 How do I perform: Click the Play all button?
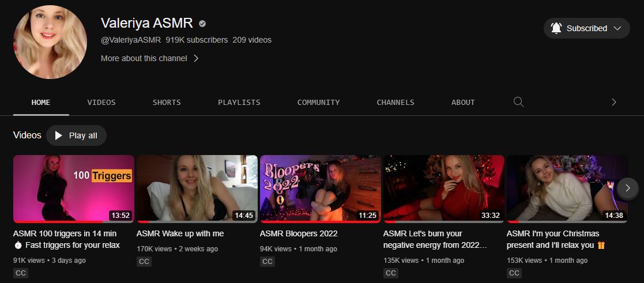click(x=77, y=135)
